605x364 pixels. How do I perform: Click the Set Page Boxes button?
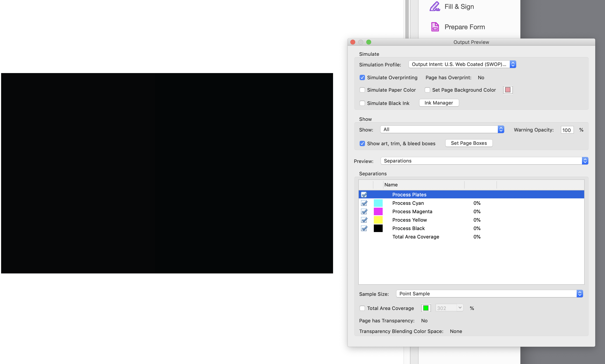coord(469,143)
